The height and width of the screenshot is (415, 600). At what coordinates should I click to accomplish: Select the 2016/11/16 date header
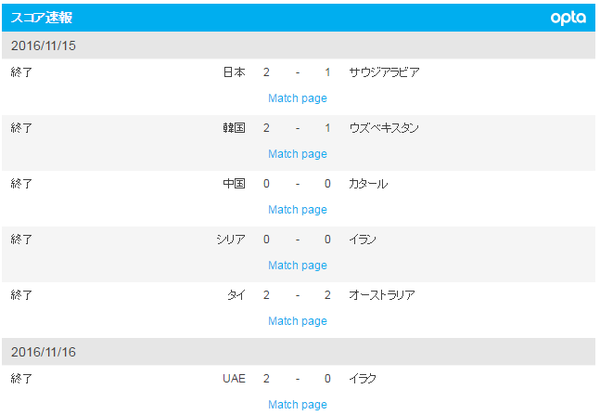298,352
